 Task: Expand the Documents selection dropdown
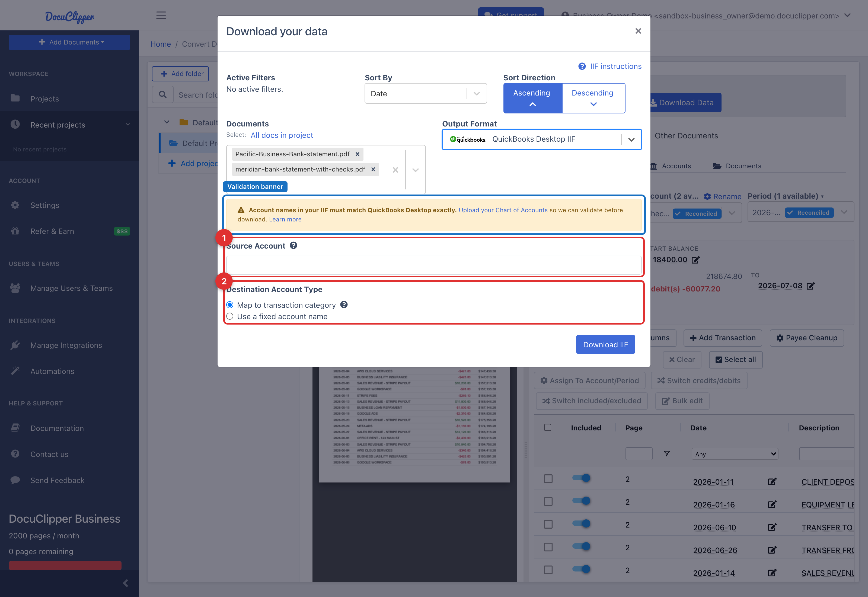point(415,170)
